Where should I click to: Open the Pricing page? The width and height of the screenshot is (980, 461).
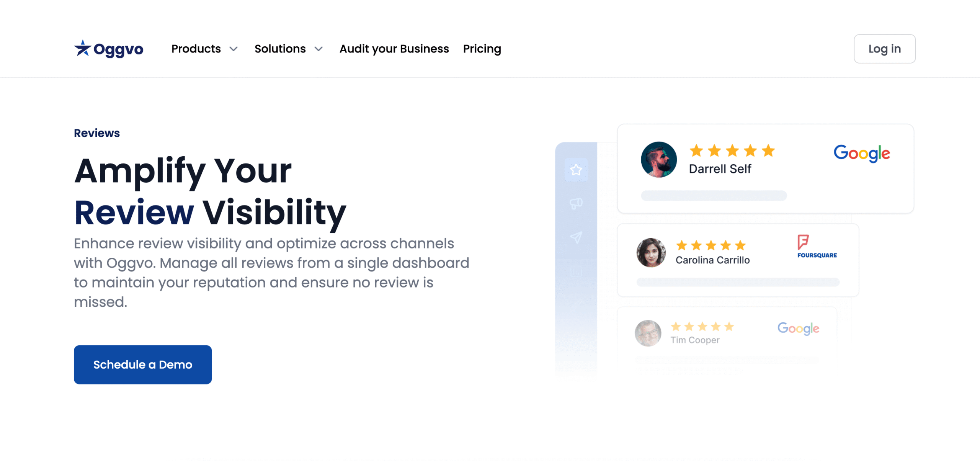[x=482, y=49]
